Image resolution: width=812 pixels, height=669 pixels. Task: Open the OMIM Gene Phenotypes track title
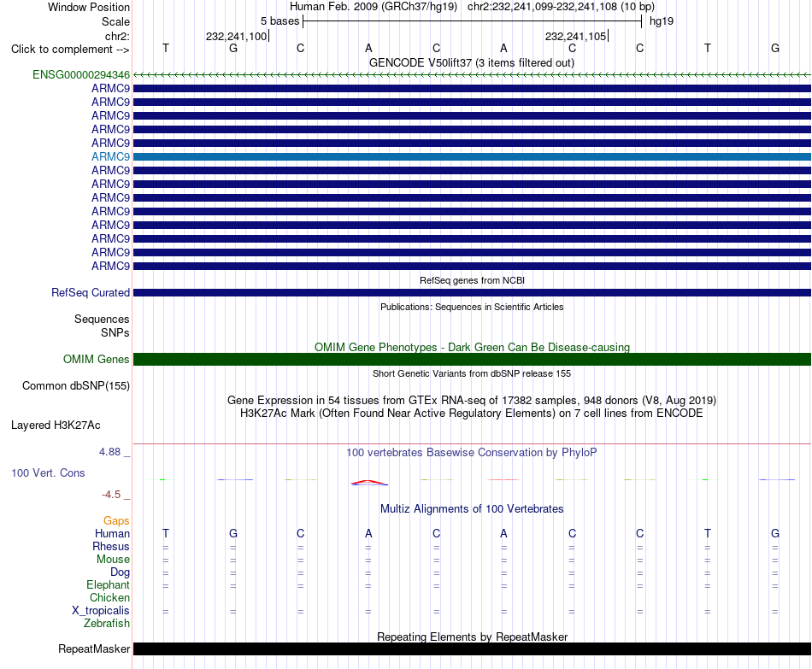coord(473,348)
